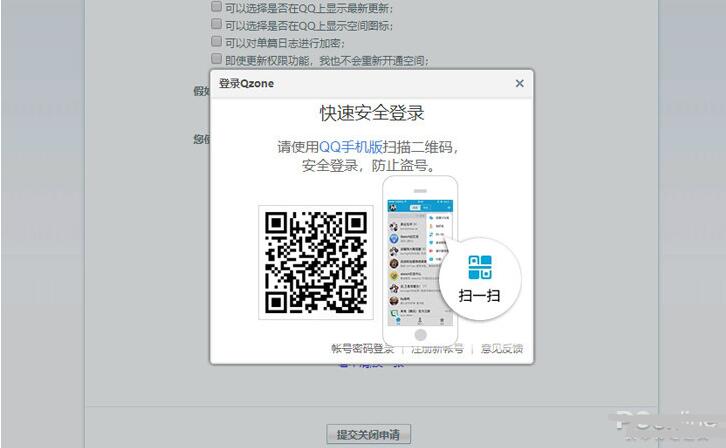
Task: Switch to 帐号密码登录 password login
Action: click(x=362, y=349)
